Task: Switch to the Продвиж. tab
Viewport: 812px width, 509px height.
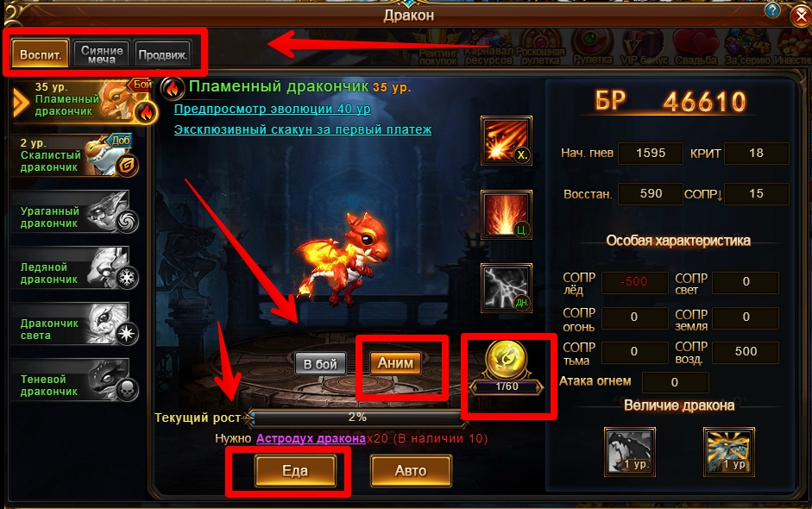Action: click(162, 53)
